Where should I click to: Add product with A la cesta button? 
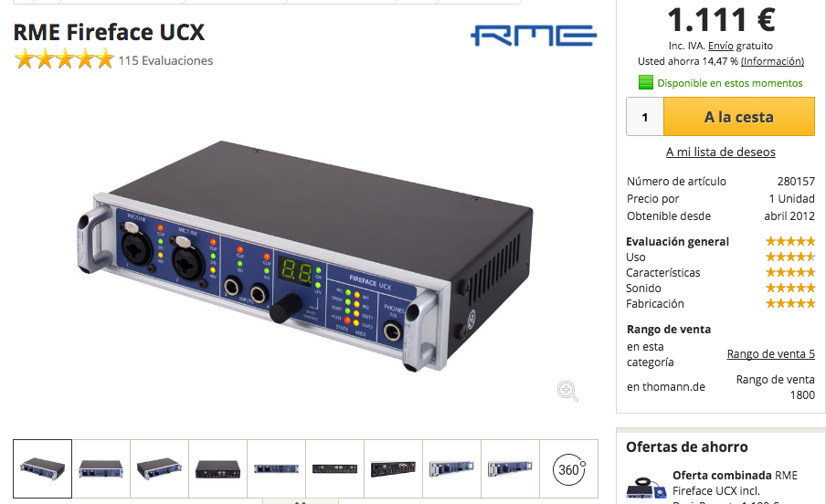click(739, 117)
